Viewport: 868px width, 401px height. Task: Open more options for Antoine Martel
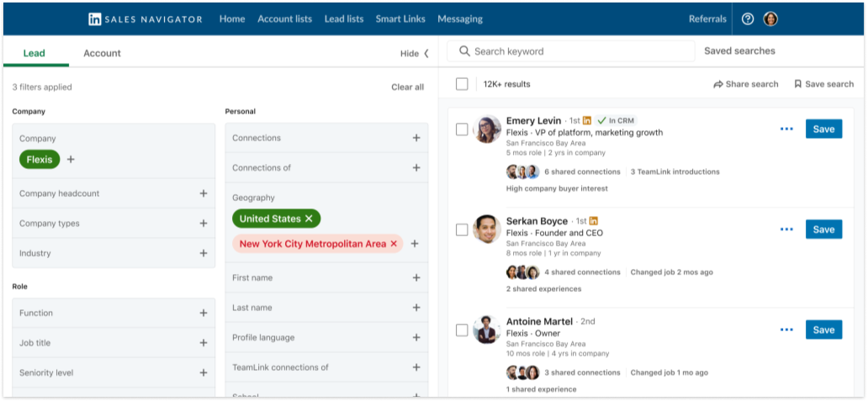coord(786,330)
